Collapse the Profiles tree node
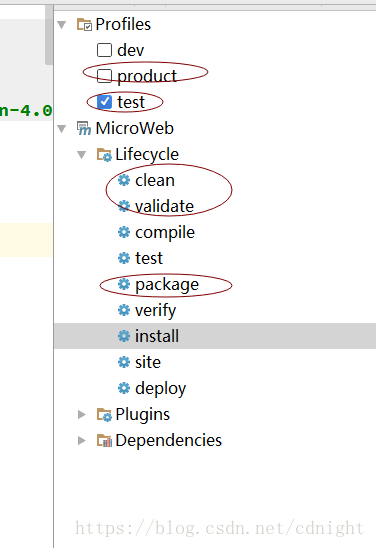376x548 pixels. pyautogui.click(x=62, y=25)
